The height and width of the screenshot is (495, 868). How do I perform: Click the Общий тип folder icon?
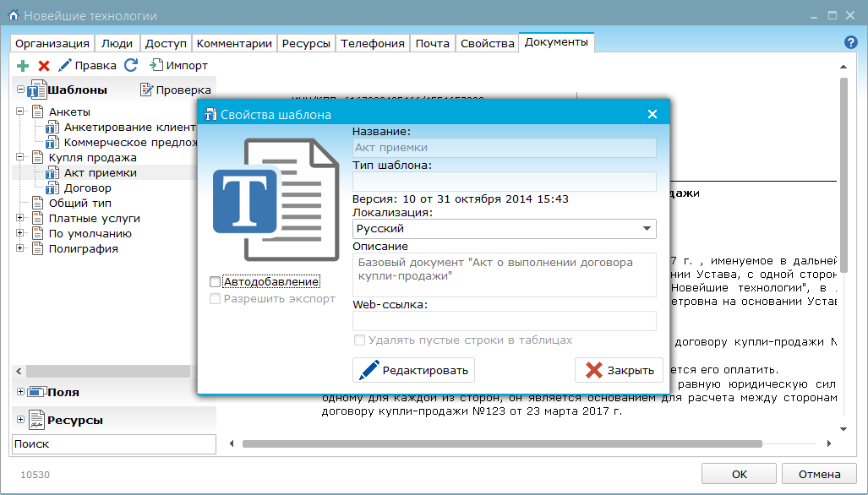pyautogui.click(x=38, y=203)
